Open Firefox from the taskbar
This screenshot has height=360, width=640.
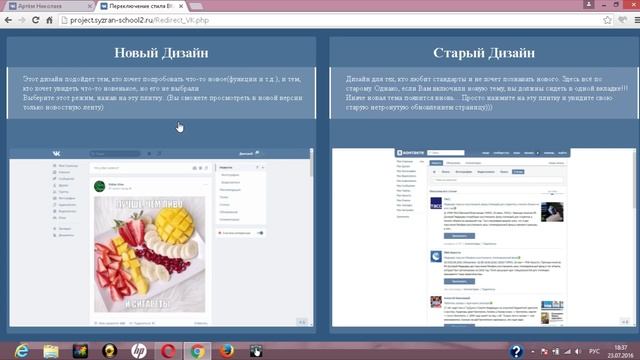227,351
